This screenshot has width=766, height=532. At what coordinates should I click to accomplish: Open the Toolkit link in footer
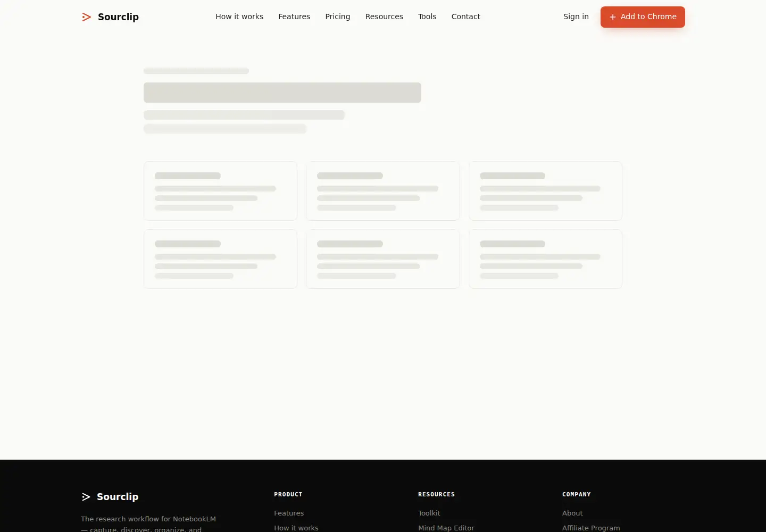[429, 513]
